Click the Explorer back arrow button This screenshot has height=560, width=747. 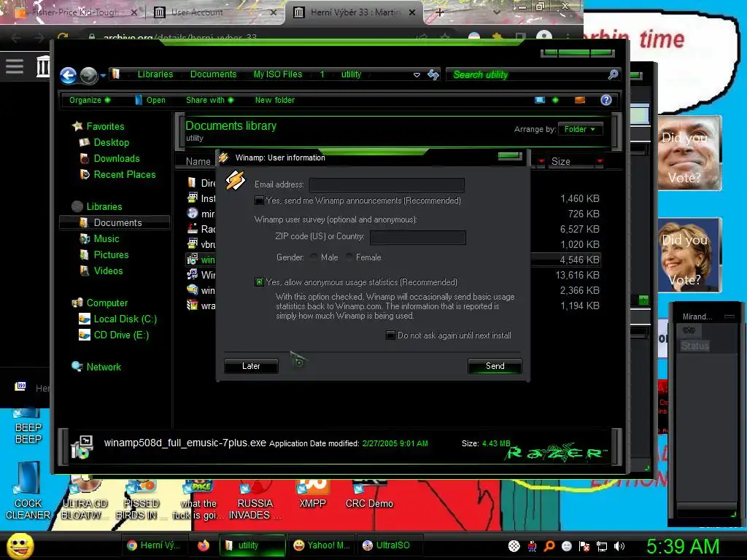[68, 75]
